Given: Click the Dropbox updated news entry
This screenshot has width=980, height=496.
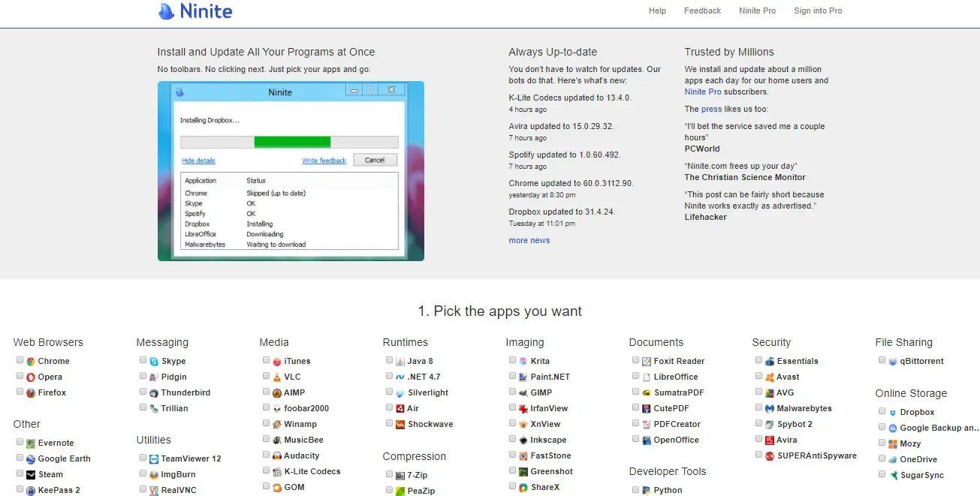Looking at the screenshot, I should point(562,212).
